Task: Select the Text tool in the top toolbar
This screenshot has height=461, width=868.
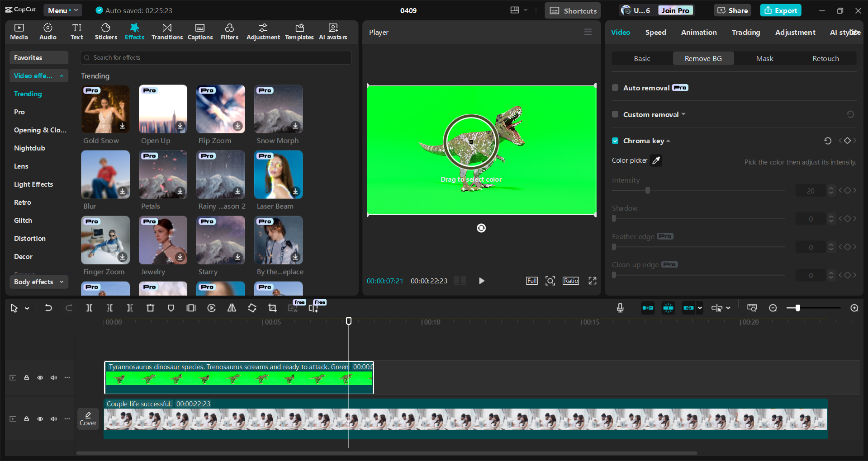Action: pos(76,31)
